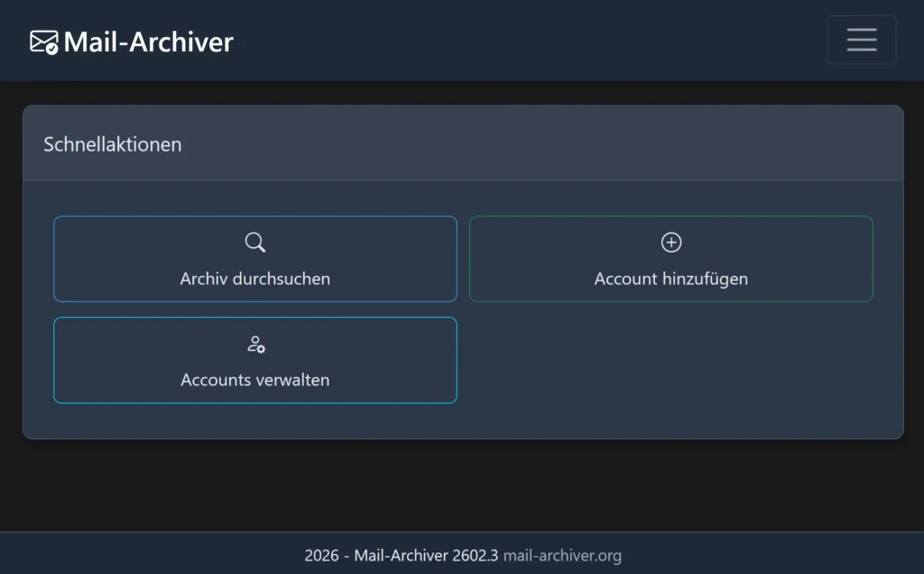Image resolution: width=924 pixels, height=574 pixels.
Task: Click the dark blank area below the card
Action: pyautogui.click(x=462, y=486)
